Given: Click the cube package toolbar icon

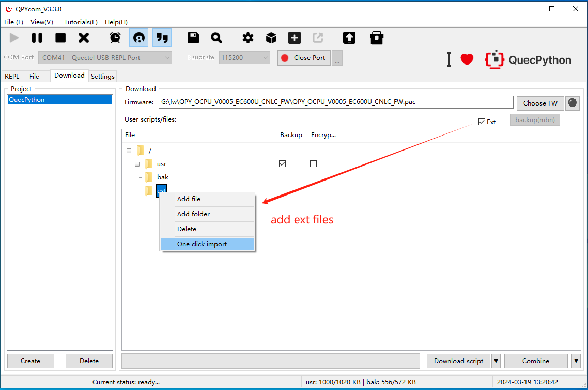Looking at the screenshot, I should click(271, 38).
